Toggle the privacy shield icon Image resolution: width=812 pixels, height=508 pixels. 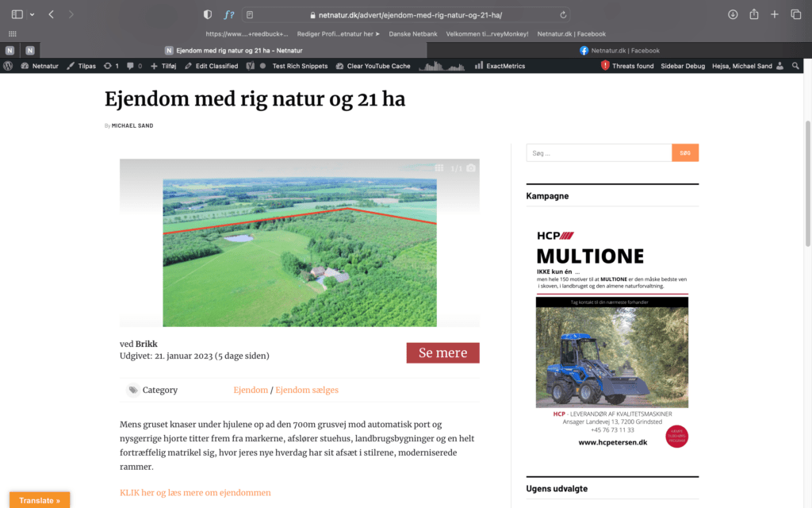click(208, 14)
